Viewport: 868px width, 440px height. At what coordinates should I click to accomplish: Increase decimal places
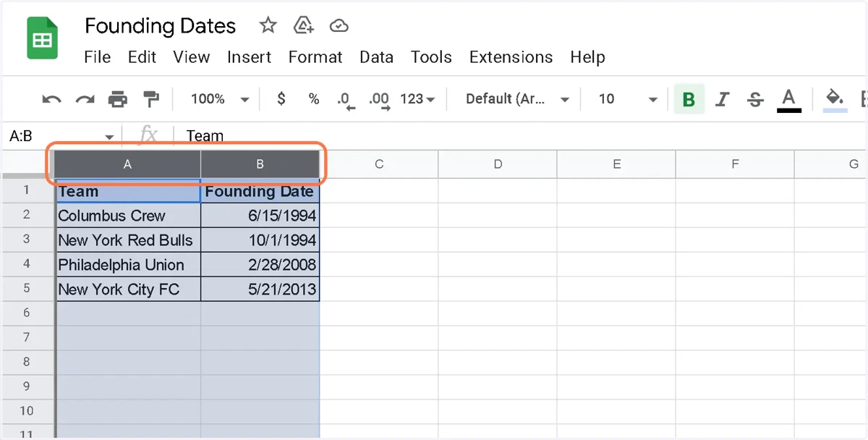coord(379,100)
